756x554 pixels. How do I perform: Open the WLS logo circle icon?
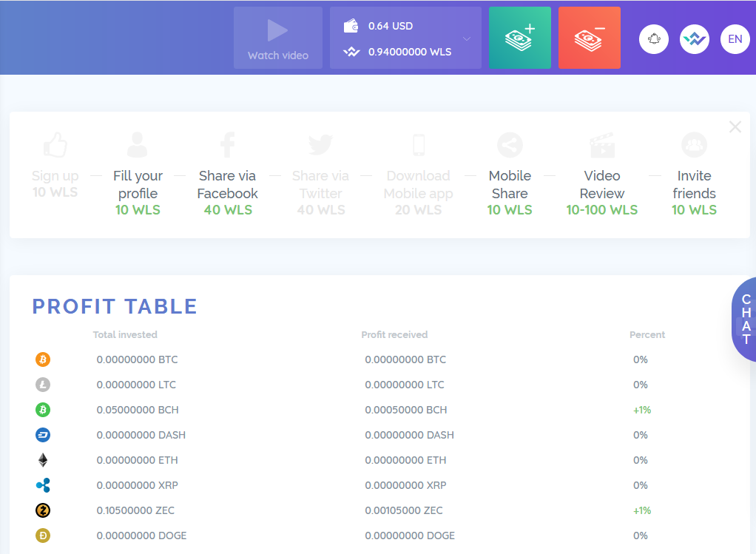pos(695,39)
